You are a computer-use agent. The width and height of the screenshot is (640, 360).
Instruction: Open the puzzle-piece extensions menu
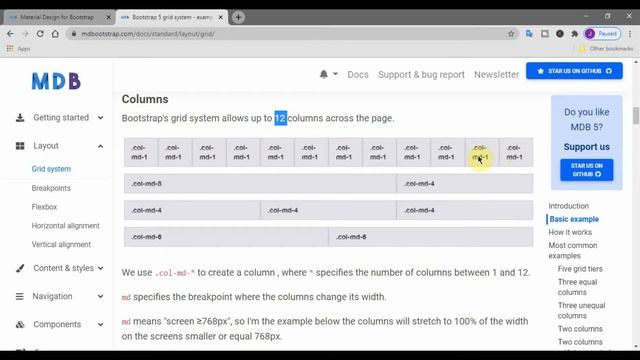point(575,34)
